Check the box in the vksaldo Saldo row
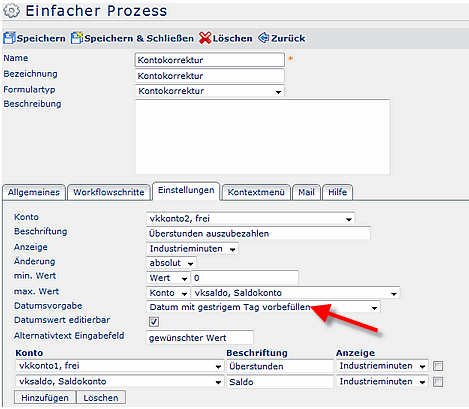 point(438,382)
